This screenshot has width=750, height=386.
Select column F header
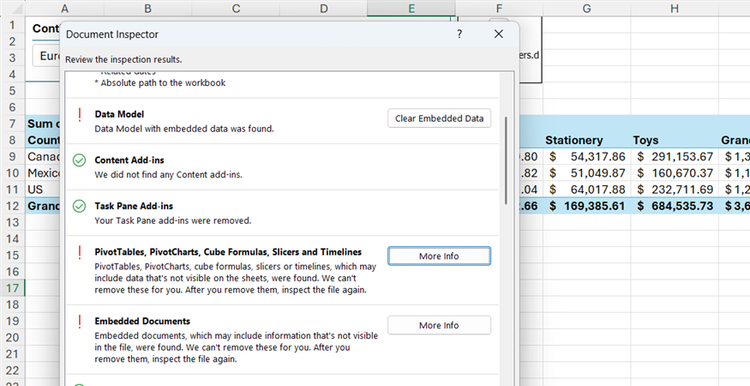coord(499,8)
